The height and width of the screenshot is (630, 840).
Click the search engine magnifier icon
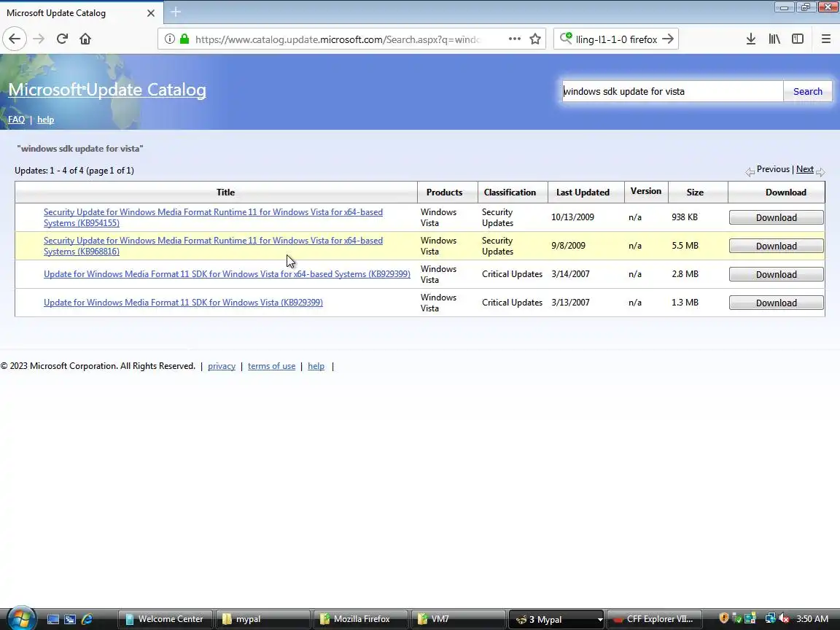point(566,39)
